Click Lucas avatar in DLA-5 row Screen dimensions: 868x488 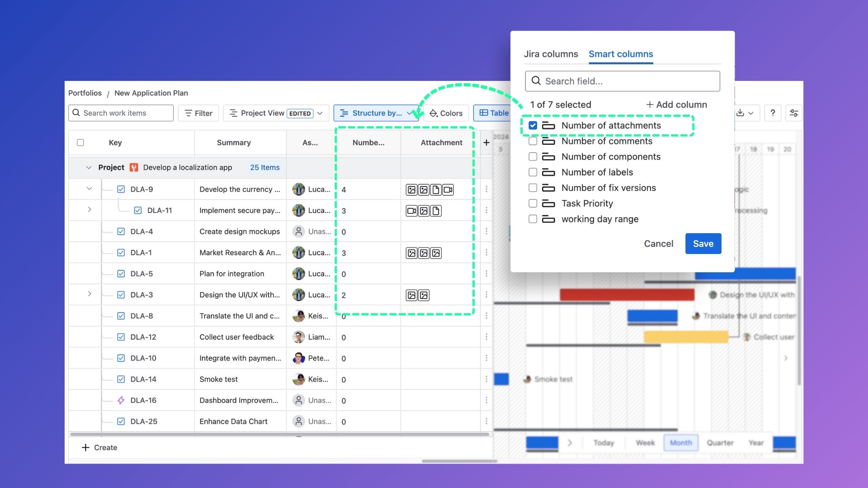point(298,274)
